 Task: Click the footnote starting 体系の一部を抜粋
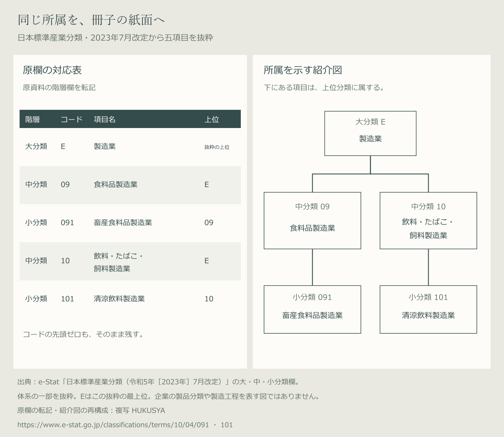pyautogui.click(x=169, y=396)
